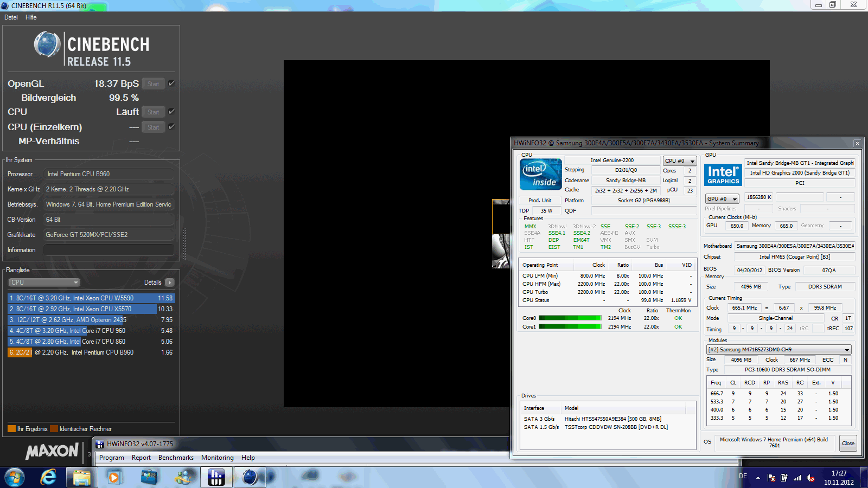Open the Benchmarks menu in HWiNFO32
Screen dimensions: 868x488
176,458
